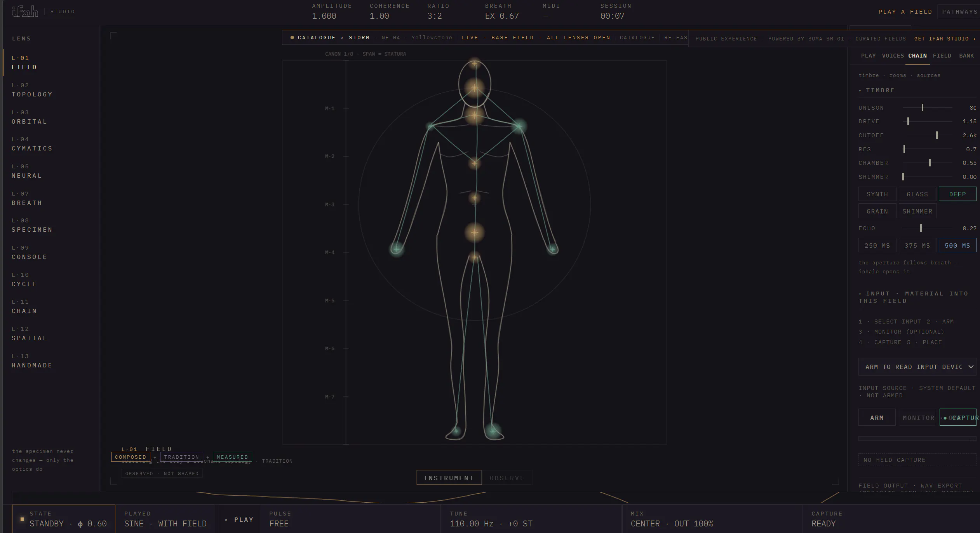Click the TRADITION tag
Viewport: 980px width, 533px height.
point(181,457)
